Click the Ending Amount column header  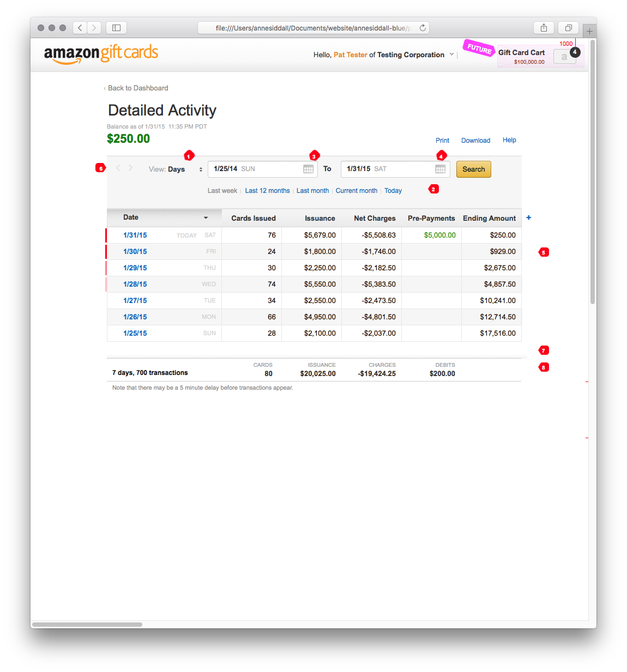(489, 218)
